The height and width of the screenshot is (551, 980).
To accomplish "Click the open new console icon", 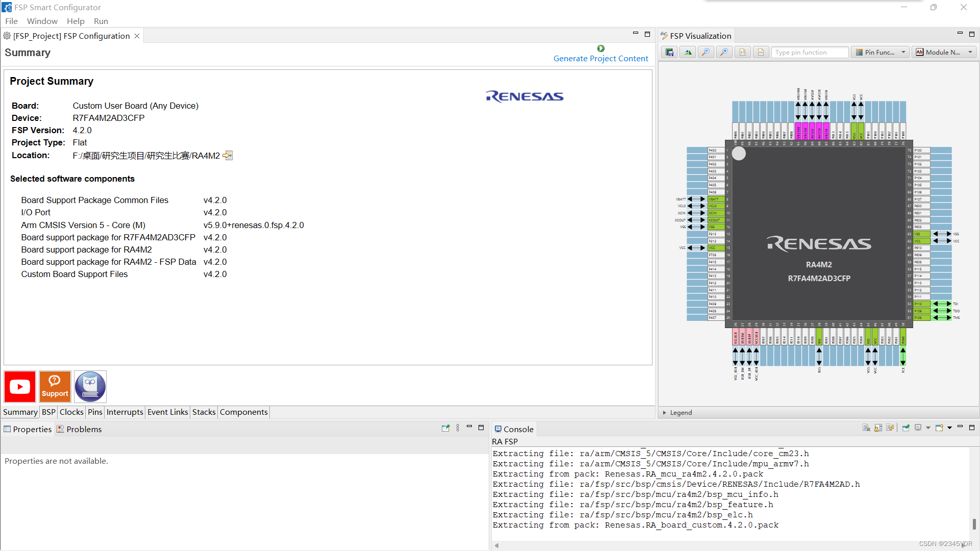I will pos(939,428).
